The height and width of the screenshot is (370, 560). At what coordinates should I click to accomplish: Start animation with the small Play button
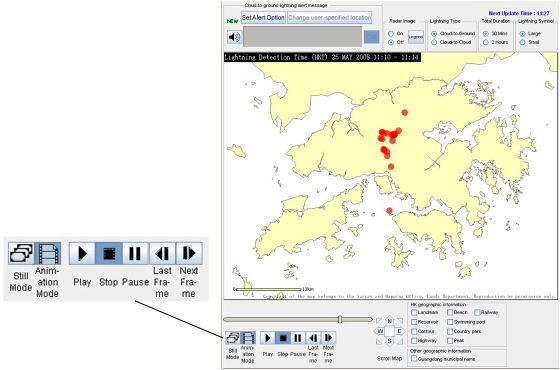[x=268, y=338]
